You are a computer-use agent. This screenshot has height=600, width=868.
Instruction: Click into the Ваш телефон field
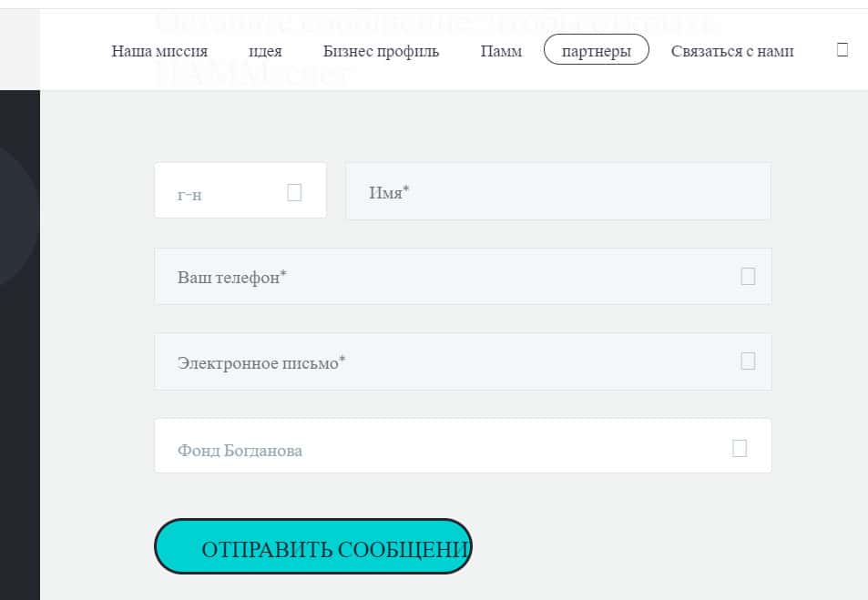(x=446, y=276)
